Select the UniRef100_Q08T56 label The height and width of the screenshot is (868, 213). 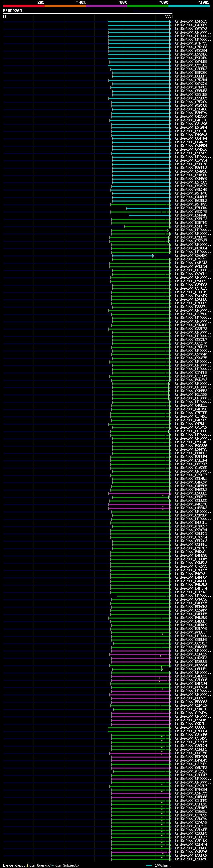coord(191,753)
